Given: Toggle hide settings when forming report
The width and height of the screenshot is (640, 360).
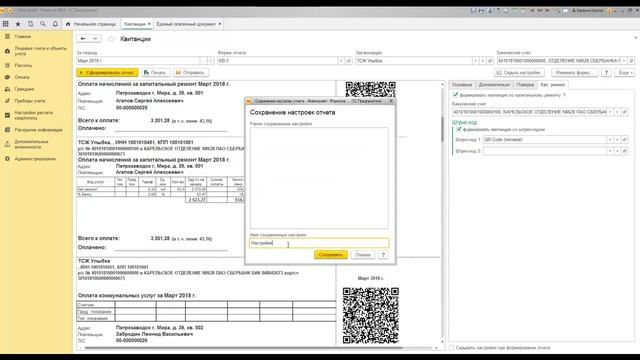Looking at the screenshot, I should click(451, 348).
